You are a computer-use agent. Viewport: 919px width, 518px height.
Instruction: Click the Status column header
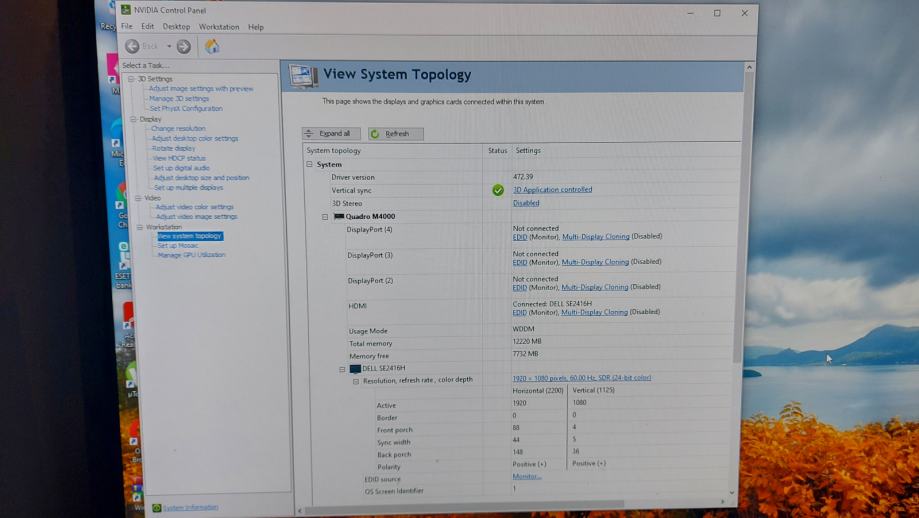click(497, 151)
